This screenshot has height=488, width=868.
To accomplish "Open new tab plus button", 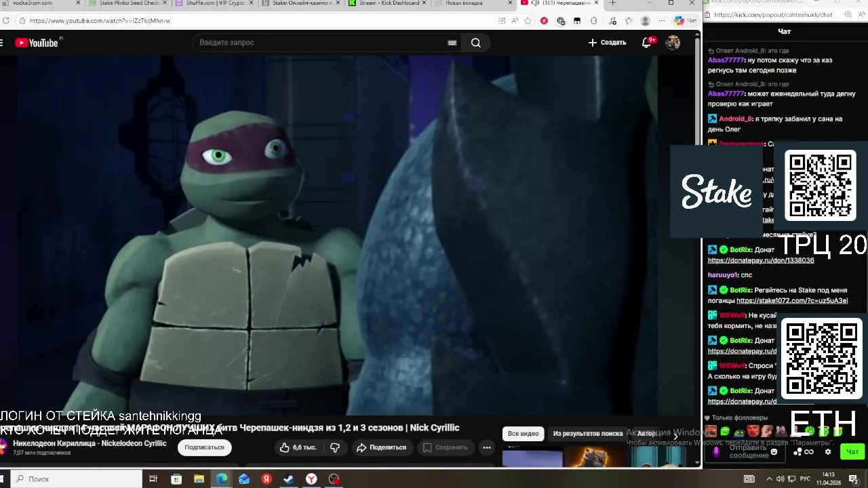I will (x=612, y=3).
